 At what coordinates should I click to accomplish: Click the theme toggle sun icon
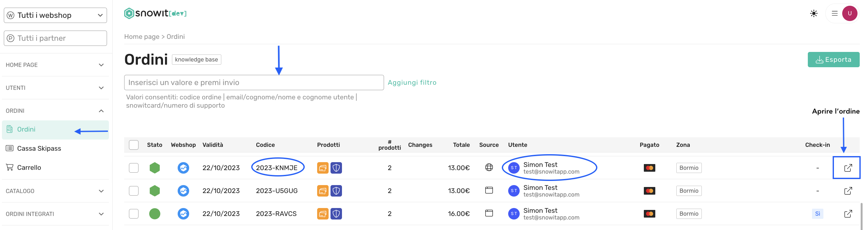(814, 13)
